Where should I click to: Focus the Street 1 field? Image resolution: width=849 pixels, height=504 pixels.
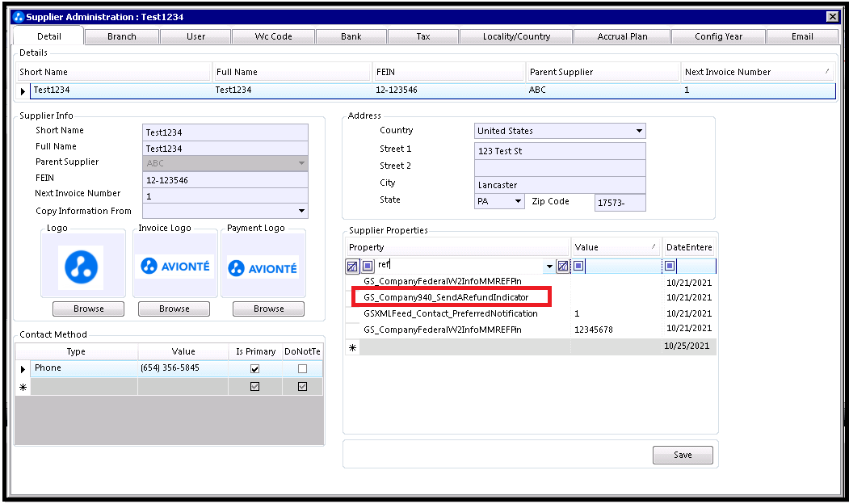(560, 151)
